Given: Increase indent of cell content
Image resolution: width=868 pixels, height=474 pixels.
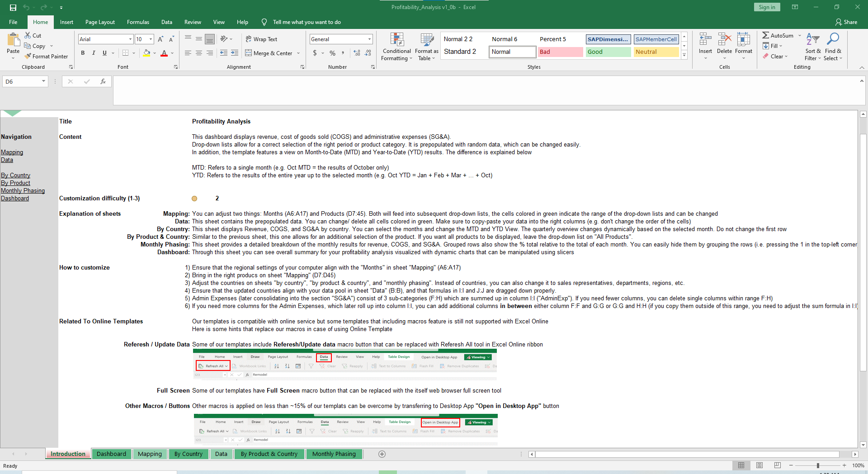Looking at the screenshot, I should pos(235,53).
